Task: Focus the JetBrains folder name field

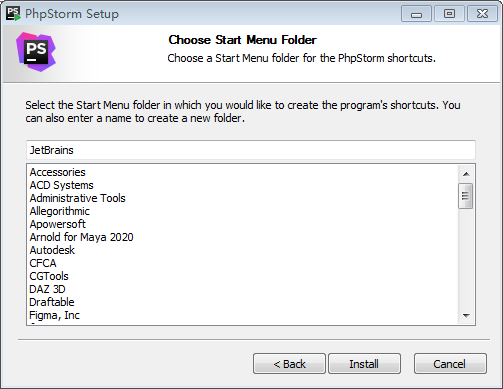Action: click(251, 150)
